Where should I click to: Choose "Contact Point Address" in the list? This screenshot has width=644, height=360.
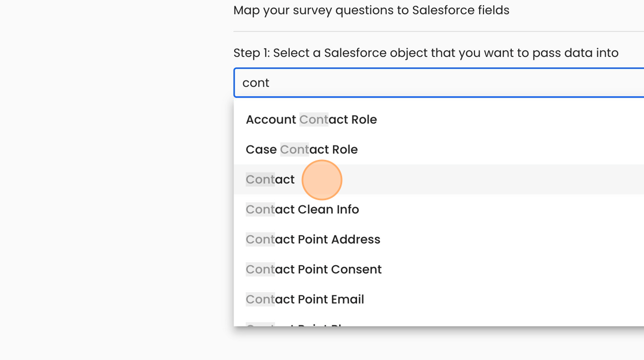tap(313, 239)
